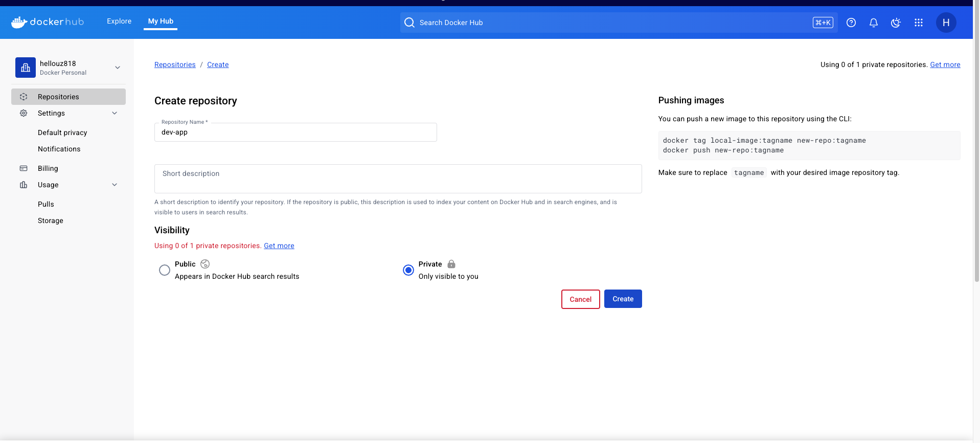The width and height of the screenshot is (980, 443).
Task: Click the Cancel button
Action: 581,299
